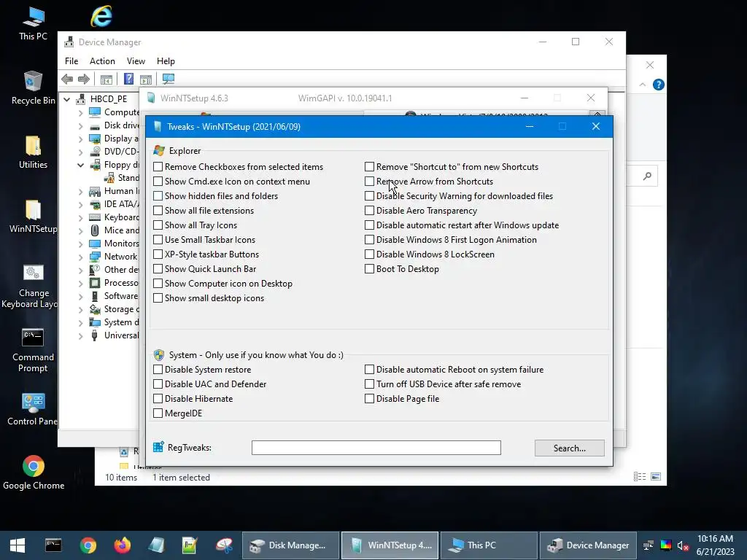Launch Command Prompt from taskbar
Viewport: 747px width, 560px height.
pyautogui.click(x=53, y=545)
